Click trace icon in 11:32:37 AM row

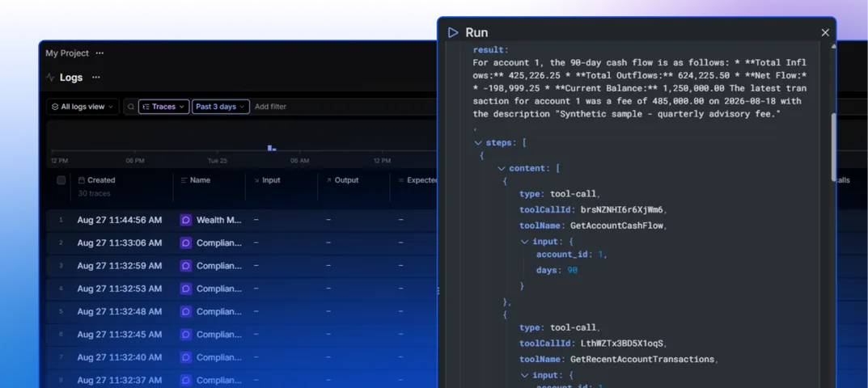coord(186,380)
